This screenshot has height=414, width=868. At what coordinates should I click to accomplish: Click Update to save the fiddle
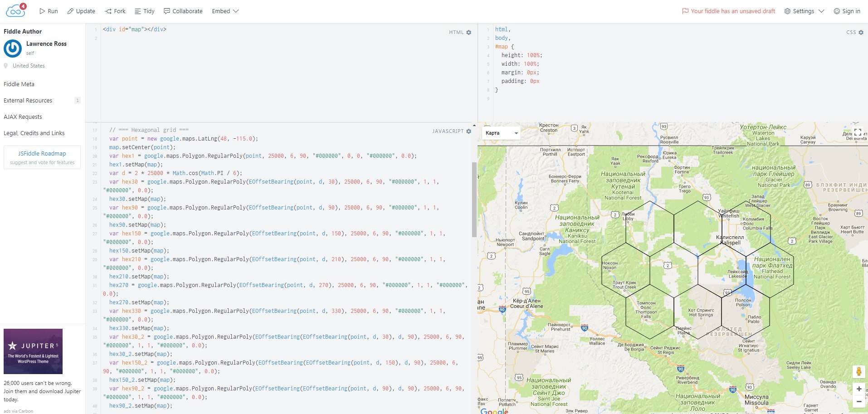click(x=81, y=11)
